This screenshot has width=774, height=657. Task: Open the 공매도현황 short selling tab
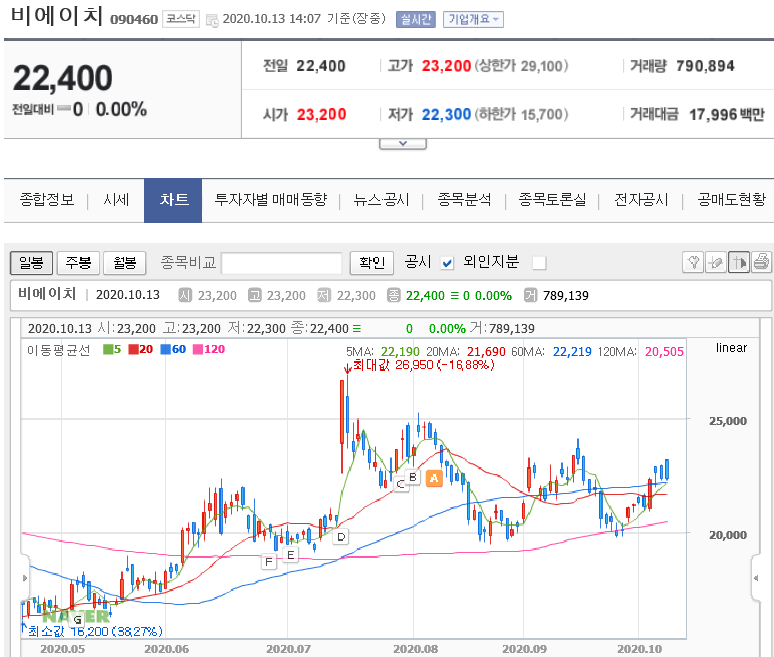point(732,200)
